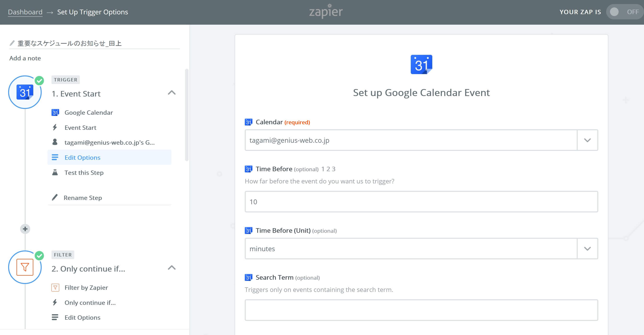The width and height of the screenshot is (644, 335).
Task: Focus the empty Search Term input
Action: (x=421, y=310)
